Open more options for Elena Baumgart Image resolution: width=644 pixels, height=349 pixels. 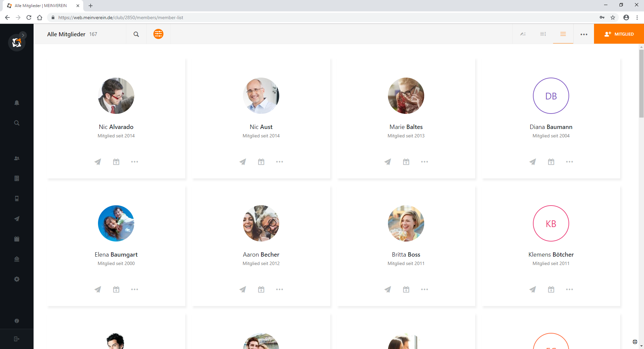(135, 290)
